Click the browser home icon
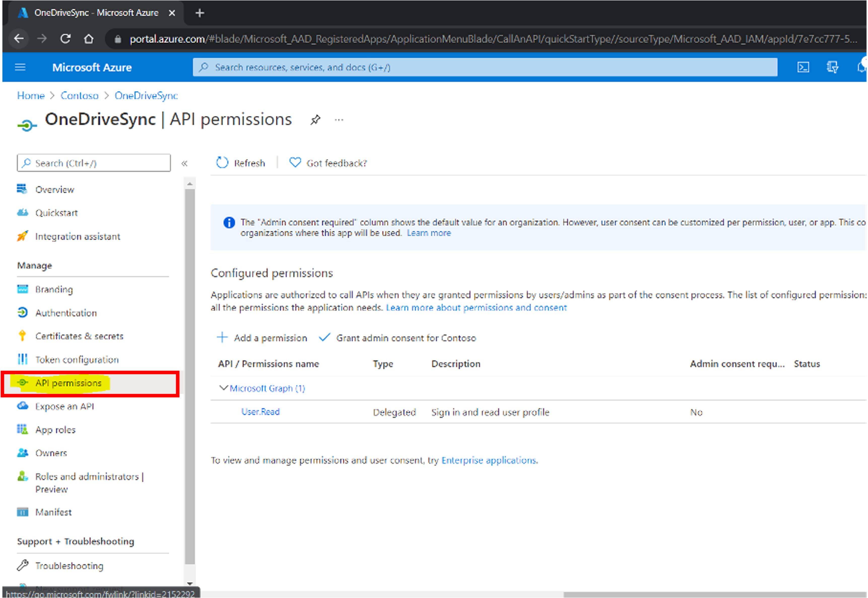The width and height of the screenshot is (868, 598). 89,38
